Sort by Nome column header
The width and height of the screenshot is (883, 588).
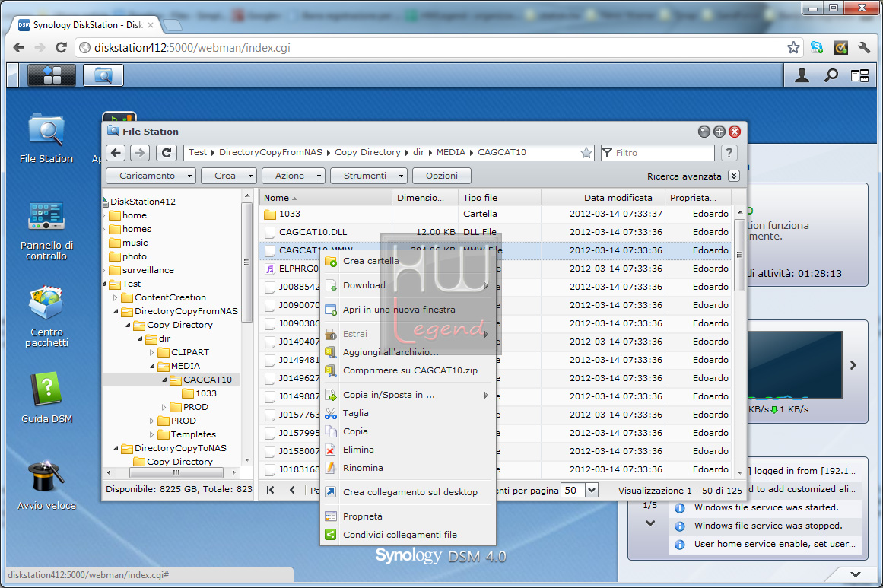pyautogui.click(x=326, y=198)
